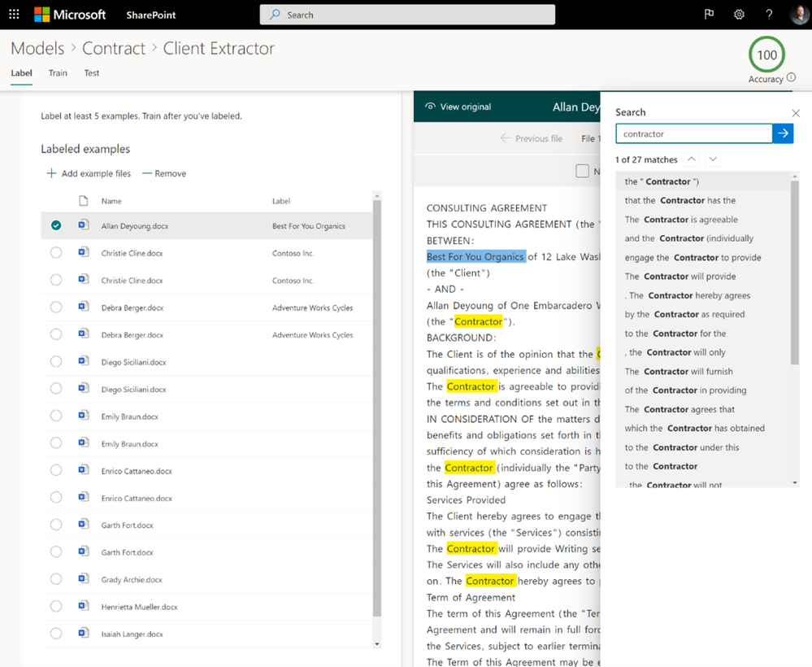Click the Word file icon for Isaiah Langer.docx
The image size is (812, 667).
point(83,633)
